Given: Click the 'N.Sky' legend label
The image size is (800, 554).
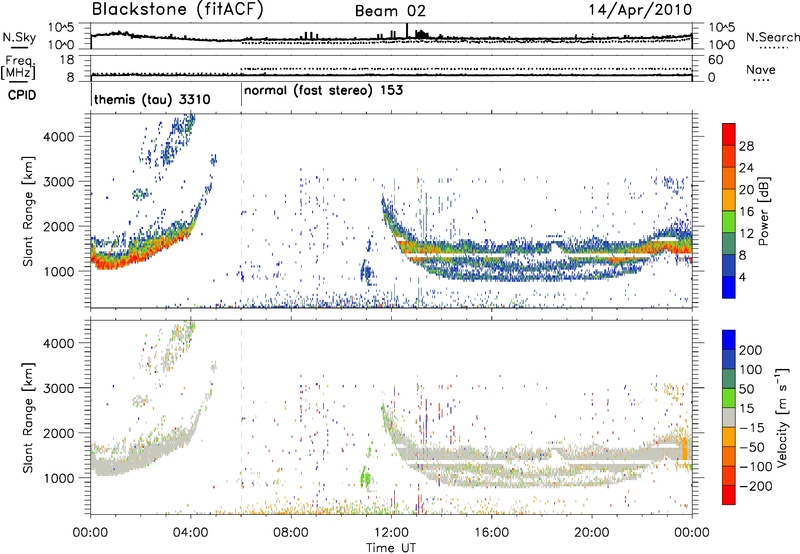Looking at the screenshot, I should 19,37.
